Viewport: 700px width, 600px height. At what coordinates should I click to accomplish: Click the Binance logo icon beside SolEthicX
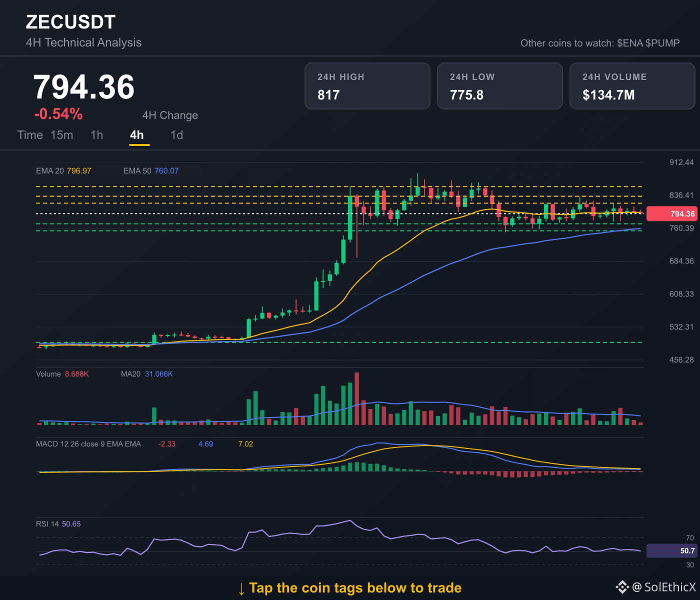(x=622, y=587)
